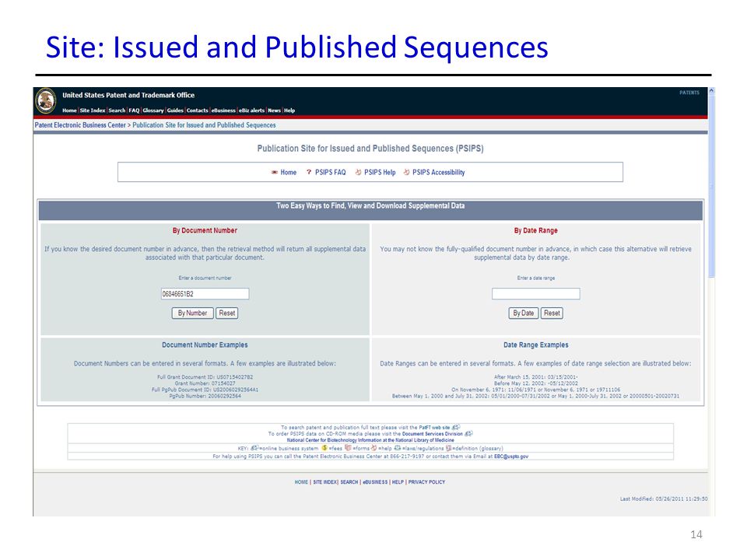Open FAQ in the top navigation bar
The image size is (747, 560).
[x=134, y=110]
